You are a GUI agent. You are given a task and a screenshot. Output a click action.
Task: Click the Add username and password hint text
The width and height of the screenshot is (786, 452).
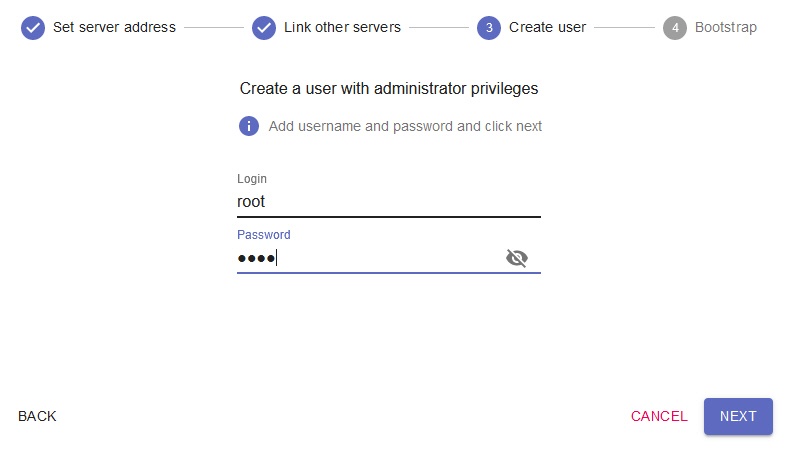click(405, 126)
